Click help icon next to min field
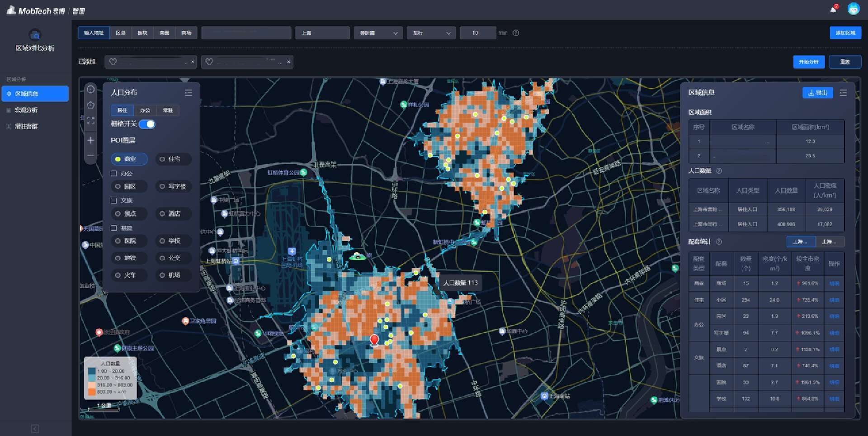868x436 pixels. (x=516, y=33)
